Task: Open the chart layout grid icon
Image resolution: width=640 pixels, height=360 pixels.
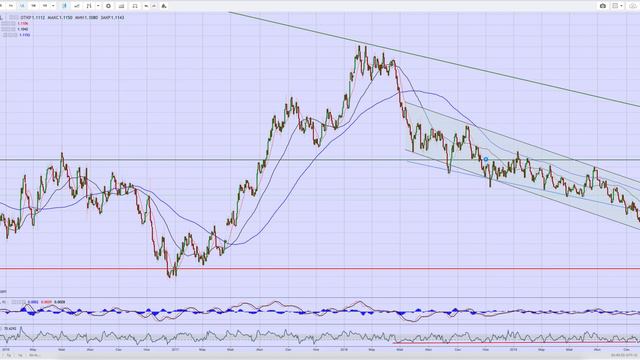Action: coord(615,6)
